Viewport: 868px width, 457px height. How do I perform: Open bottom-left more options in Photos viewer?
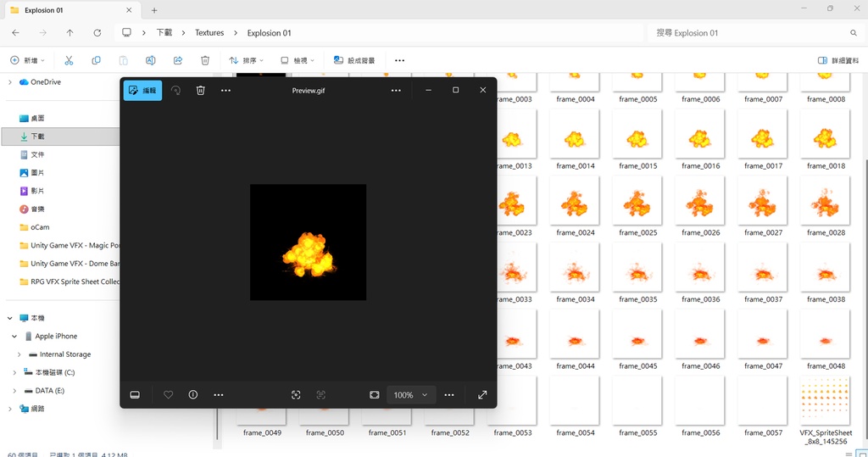point(219,395)
